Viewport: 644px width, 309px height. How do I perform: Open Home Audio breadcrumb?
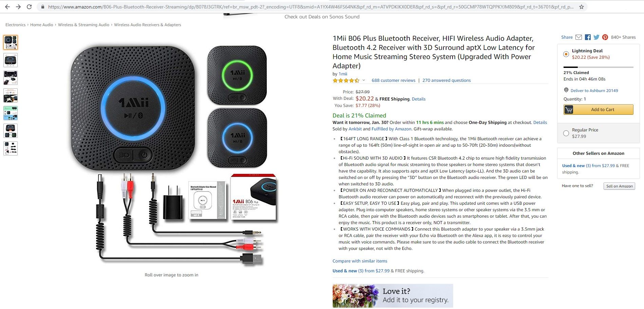[41, 25]
